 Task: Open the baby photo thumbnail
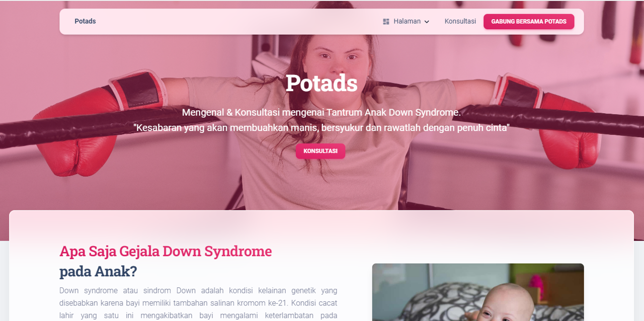[478, 292]
